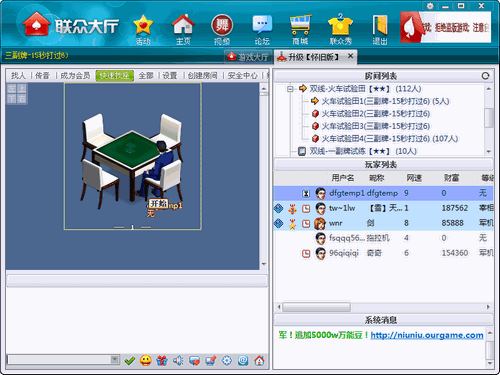500x375 pixels.
Task: Click the gift box icon in chat bar
Action: 162,360
